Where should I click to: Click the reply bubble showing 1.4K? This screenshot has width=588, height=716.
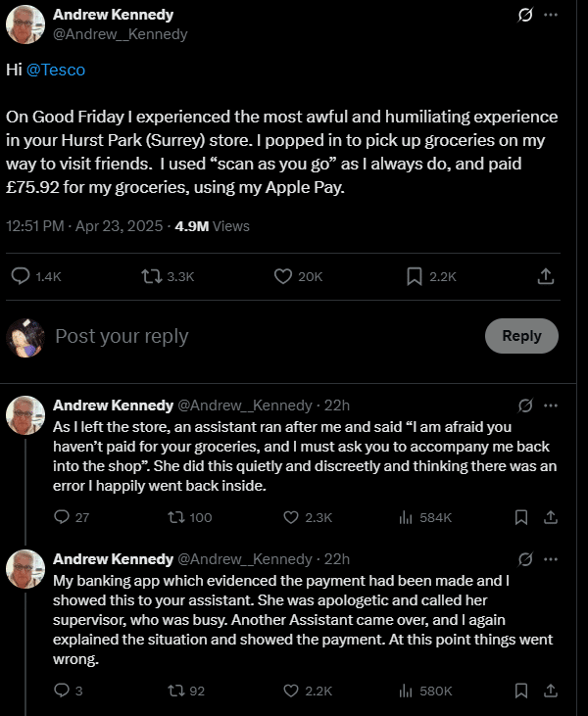(x=36, y=276)
